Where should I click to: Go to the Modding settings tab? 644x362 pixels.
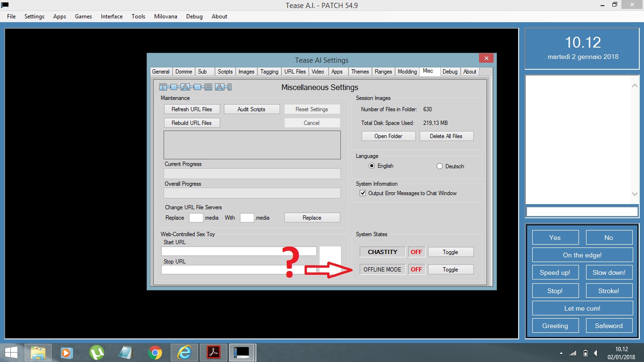pyautogui.click(x=407, y=72)
